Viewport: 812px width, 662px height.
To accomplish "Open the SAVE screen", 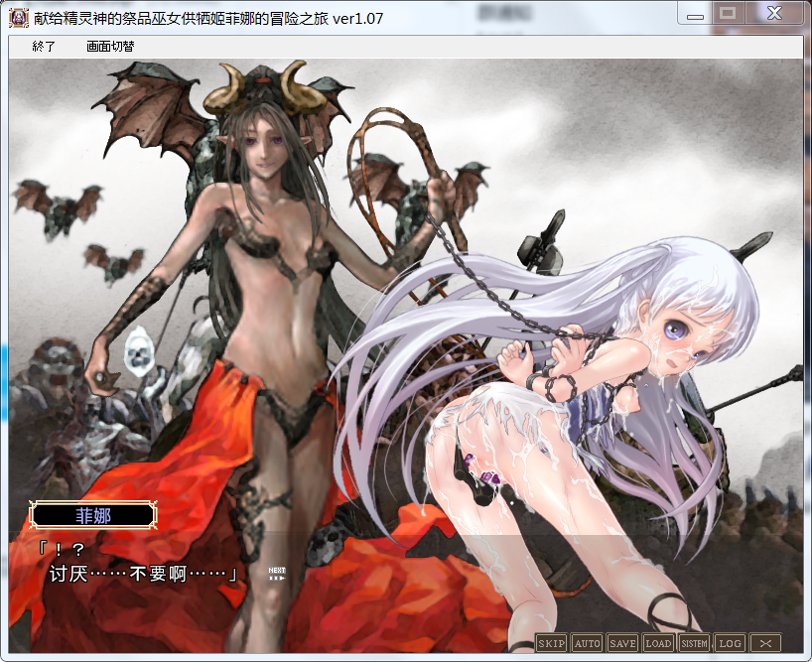I will [x=622, y=643].
